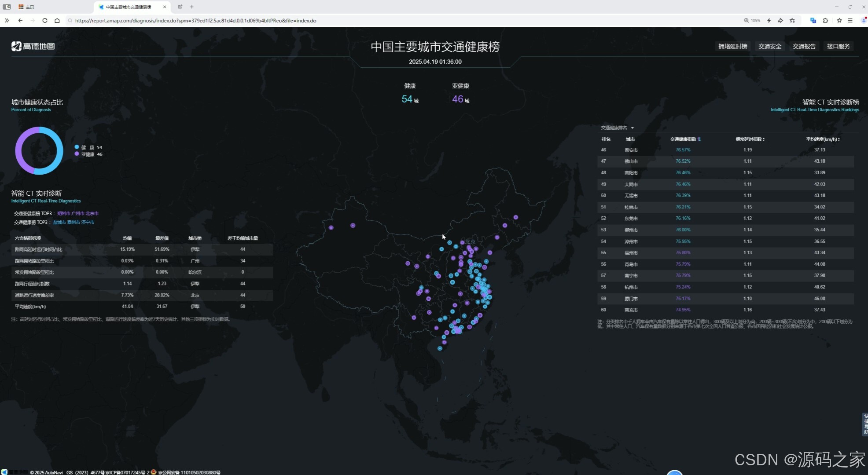Image resolution: width=868 pixels, height=475 pixels.
Task: Sort by 平均速度(km/h) column arrows
Action: [839, 139]
